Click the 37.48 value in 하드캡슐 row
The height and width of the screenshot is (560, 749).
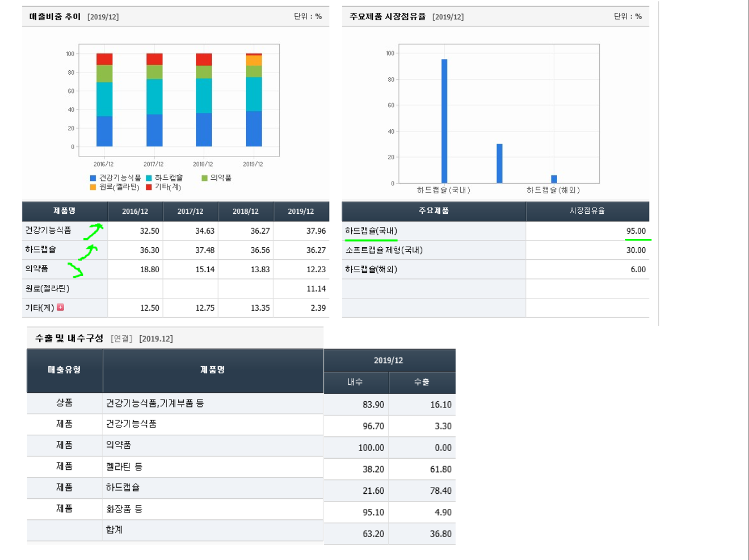coord(205,250)
